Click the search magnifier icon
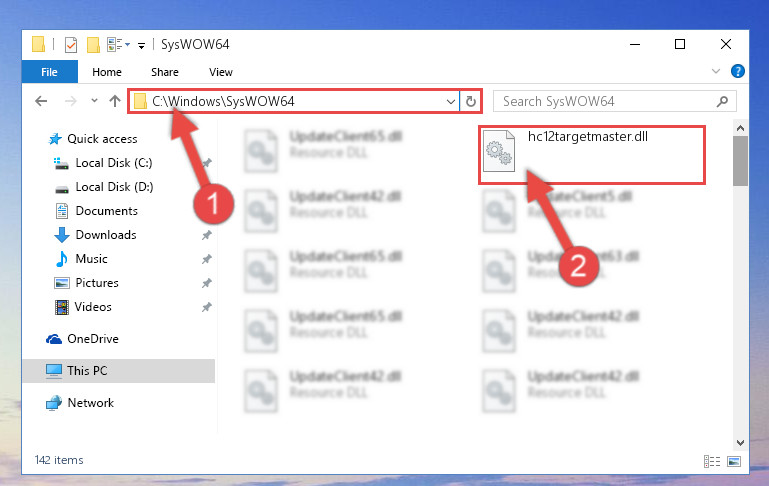This screenshot has width=769, height=486. 722,102
